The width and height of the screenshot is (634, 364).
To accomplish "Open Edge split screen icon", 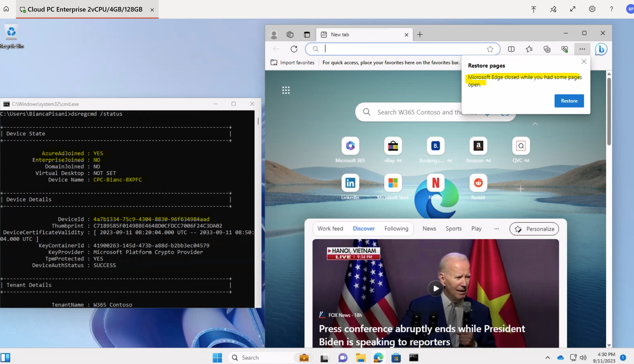I will point(511,49).
